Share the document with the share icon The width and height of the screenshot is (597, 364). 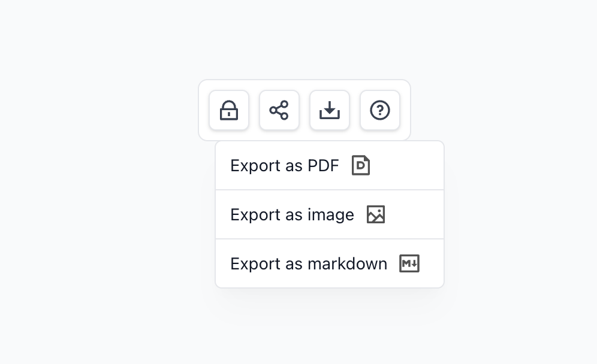[279, 110]
